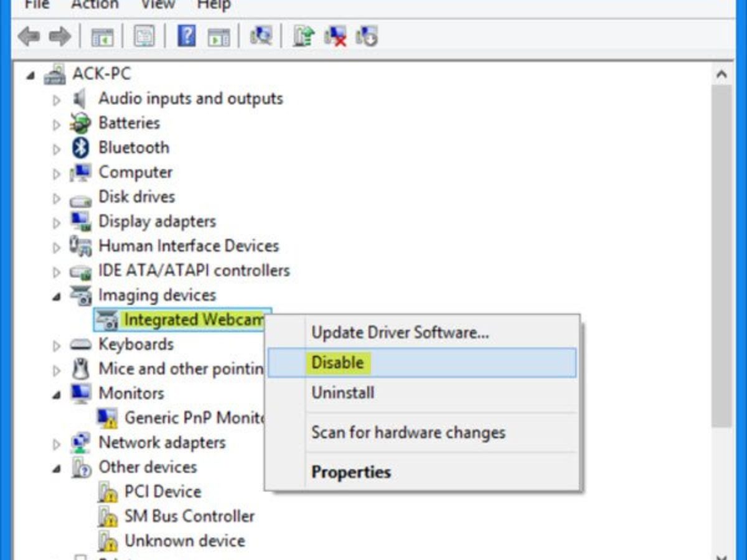
Task: Open the Help menu
Action: point(214,4)
